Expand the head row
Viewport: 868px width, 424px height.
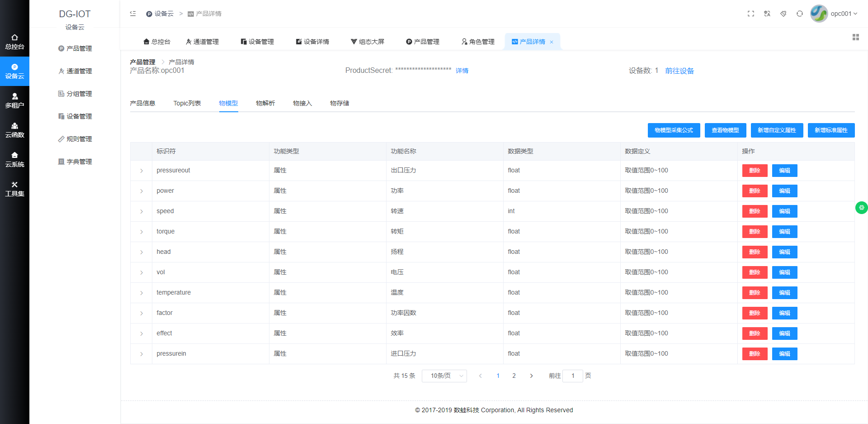pos(142,252)
